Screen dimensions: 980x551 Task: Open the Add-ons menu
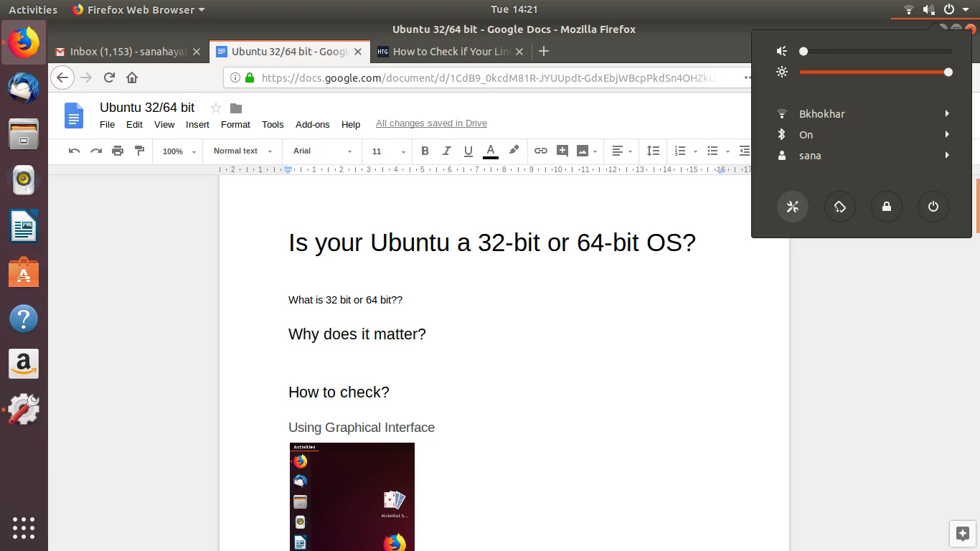tap(312, 124)
